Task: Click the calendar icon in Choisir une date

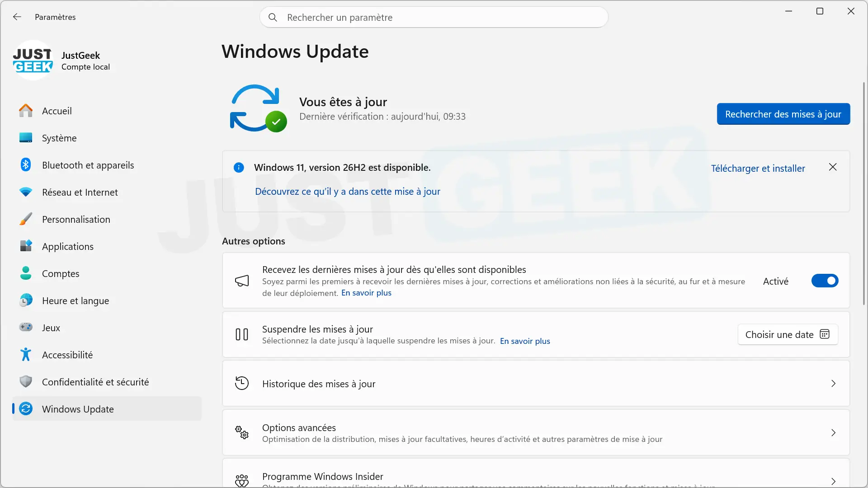Action: coord(825,334)
